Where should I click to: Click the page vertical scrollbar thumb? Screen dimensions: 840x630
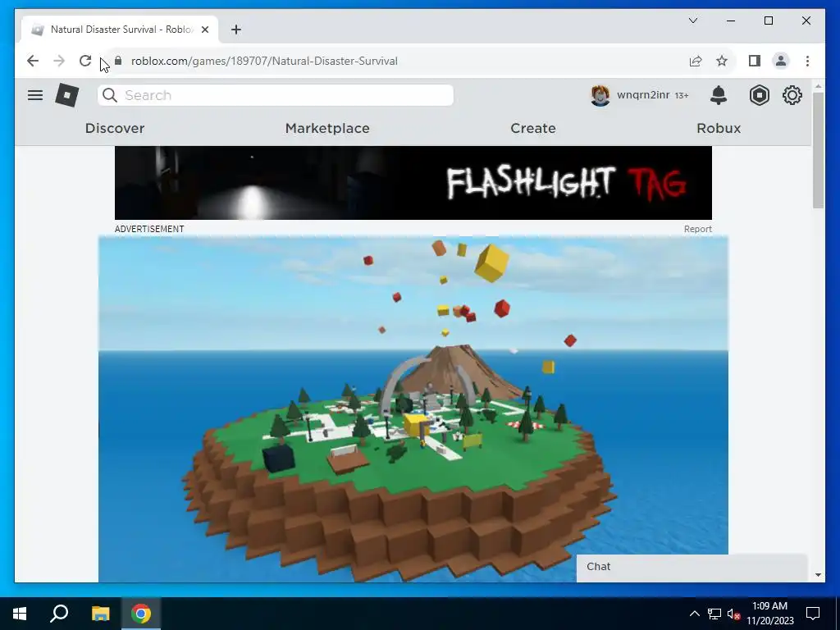tap(818, 150)
